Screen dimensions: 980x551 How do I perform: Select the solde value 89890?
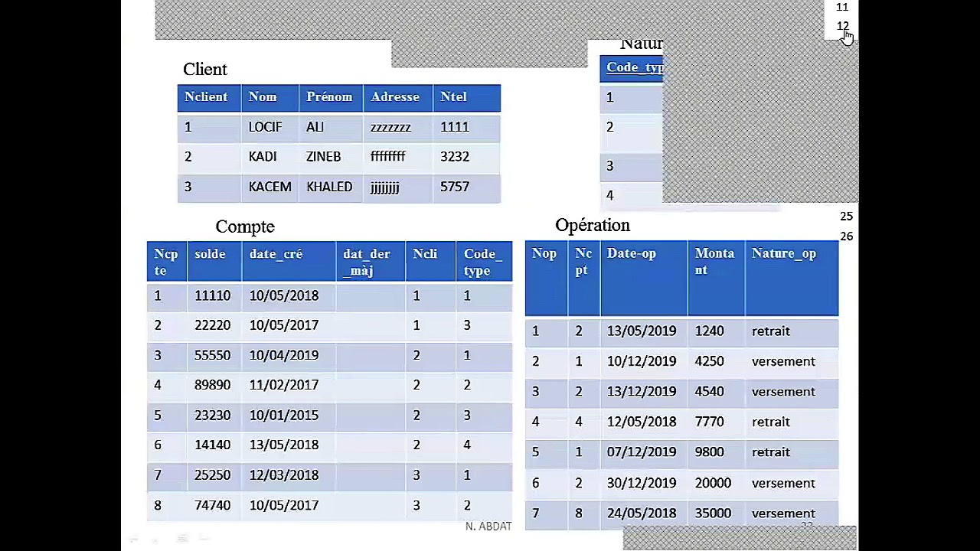pyautogui.click(x=212, y=385)
